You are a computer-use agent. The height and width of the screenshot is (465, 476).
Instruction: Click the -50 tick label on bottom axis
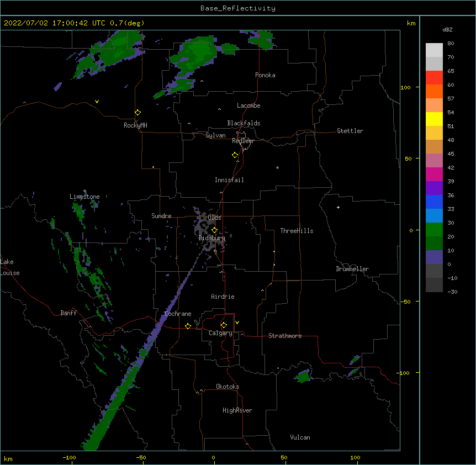[141, 457]
